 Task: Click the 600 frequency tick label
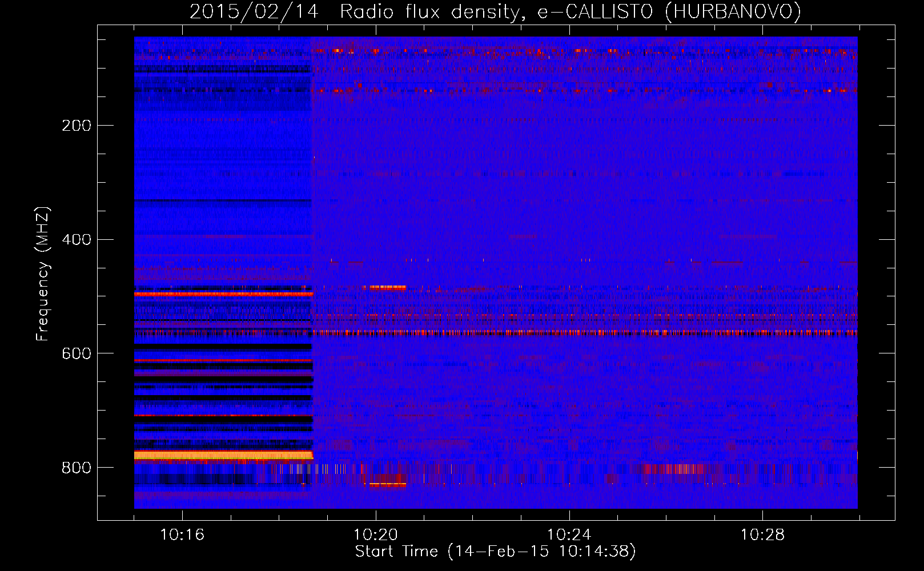coord(77,354)
